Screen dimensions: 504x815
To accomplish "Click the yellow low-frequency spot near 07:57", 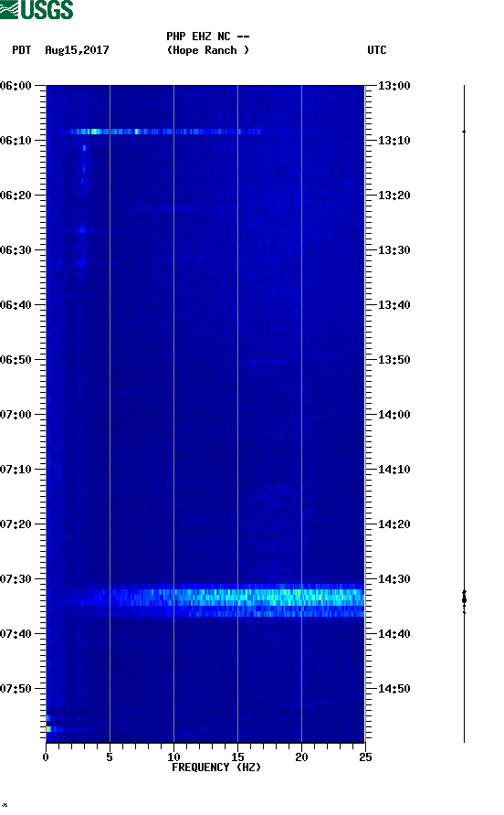I will click(x=48, y=729).
